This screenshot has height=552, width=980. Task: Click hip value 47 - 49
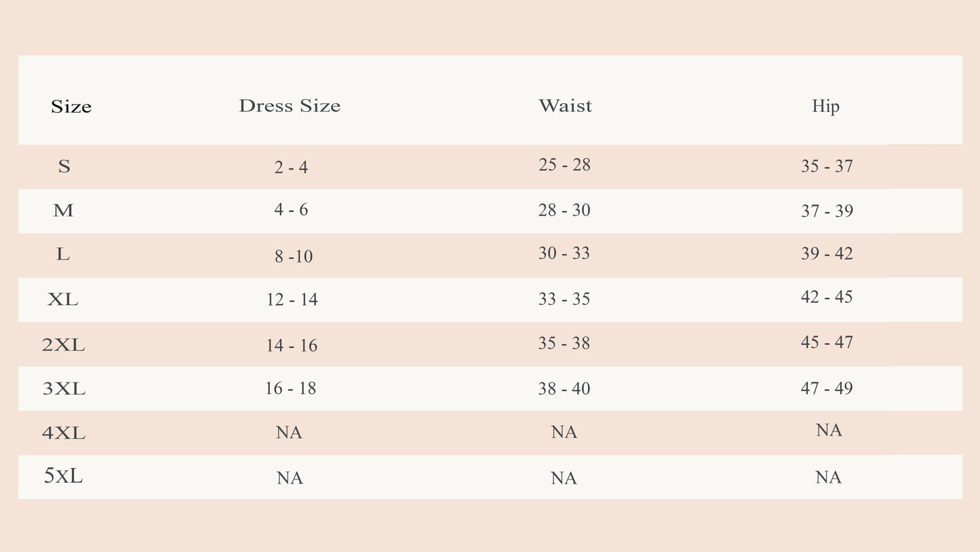[x=827, y=389]
